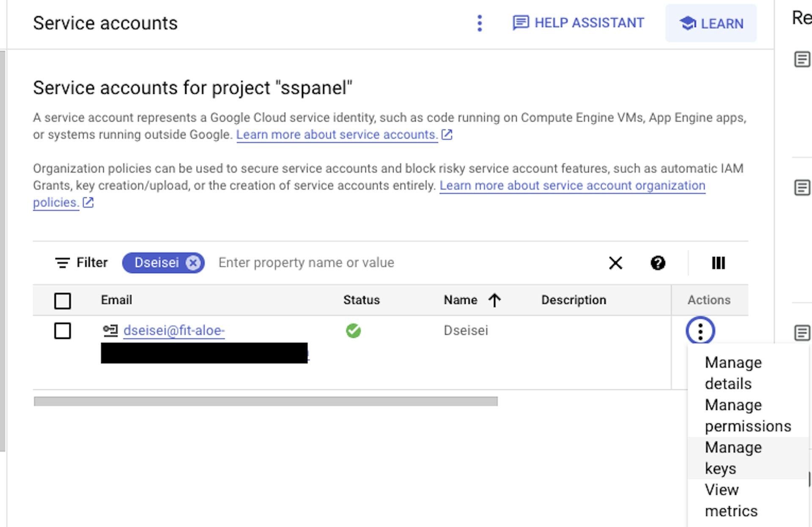
Task: Choose Manage details from actions menu
Action: click(733, 373)
